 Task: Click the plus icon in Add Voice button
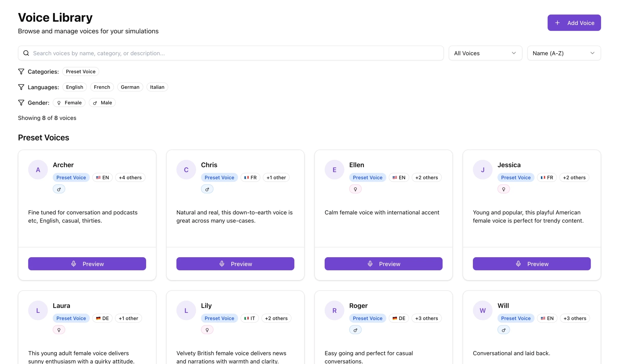point(557,23)
